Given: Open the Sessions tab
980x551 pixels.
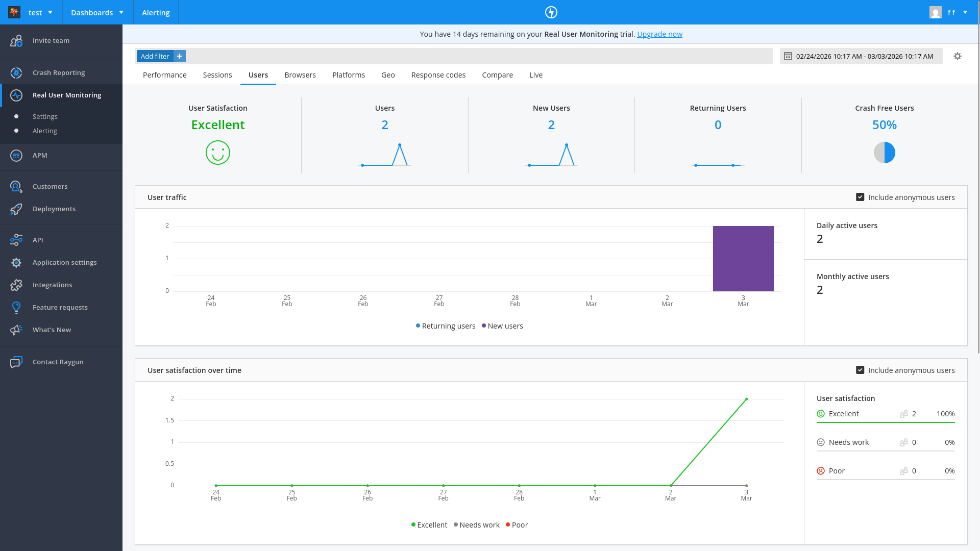Looking at the screenshot, I should 217,75.
